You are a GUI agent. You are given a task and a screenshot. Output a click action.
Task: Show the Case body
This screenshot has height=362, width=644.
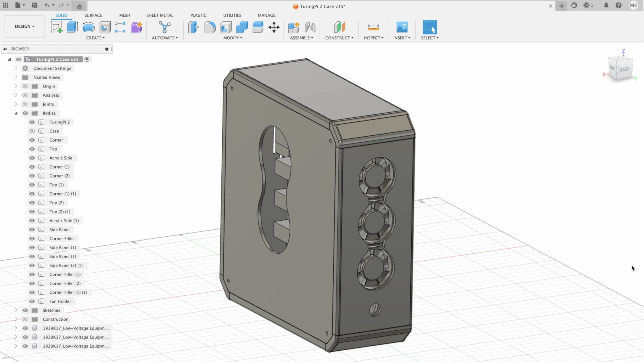coord(32,131)
